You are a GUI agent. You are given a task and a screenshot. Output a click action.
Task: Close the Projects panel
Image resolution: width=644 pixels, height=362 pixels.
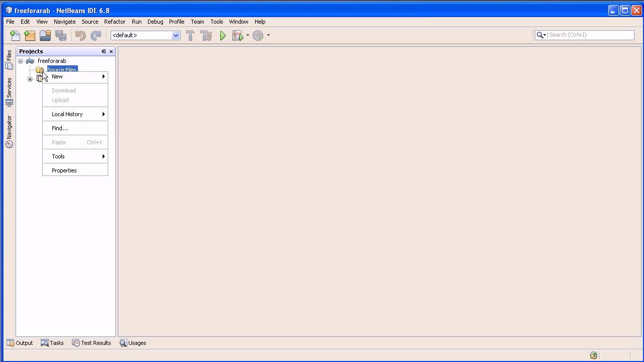coord(111,51)
